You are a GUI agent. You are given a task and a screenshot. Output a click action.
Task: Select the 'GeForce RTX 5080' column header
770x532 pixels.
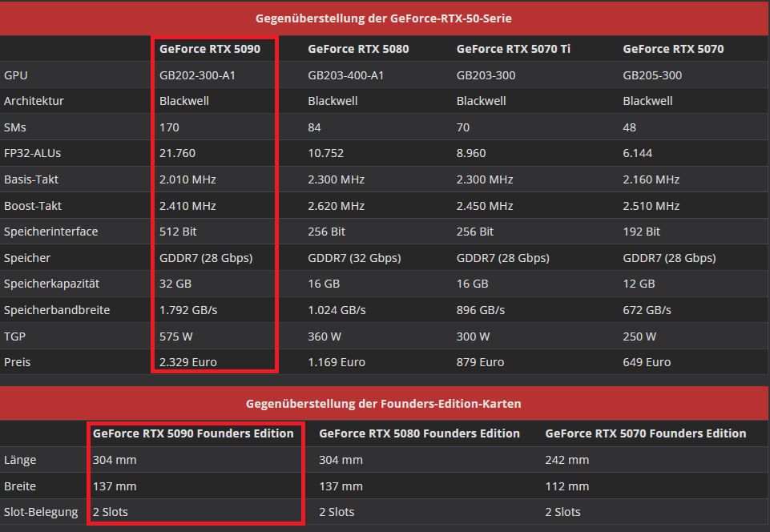point(358,49)
